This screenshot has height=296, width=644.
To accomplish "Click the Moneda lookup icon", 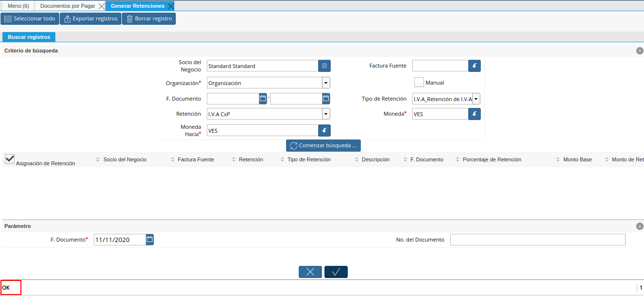I will pyautogui.click(x=475, y=114).
